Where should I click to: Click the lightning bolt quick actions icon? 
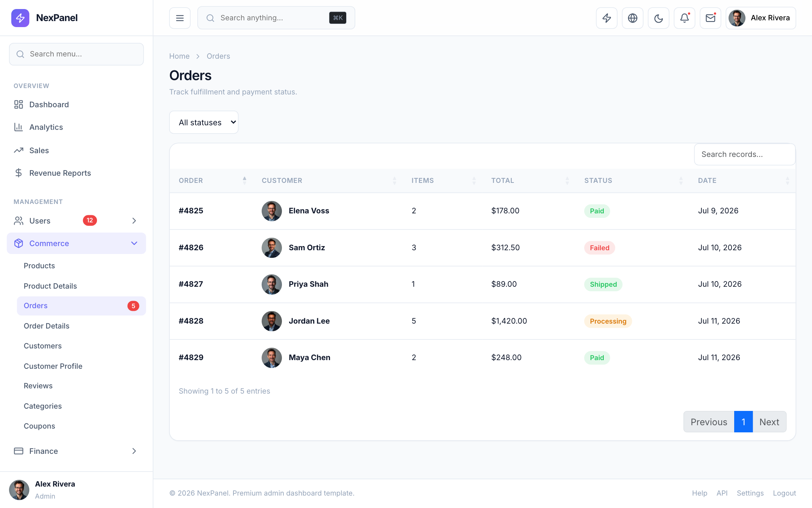tap(607, 18)
